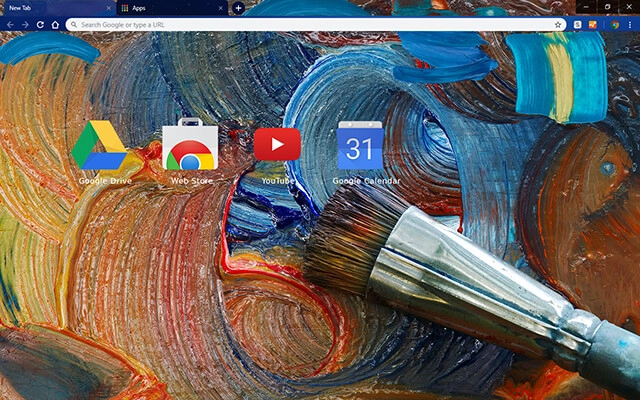
Task: Open the Google Drive app icon
Action: 99,145
